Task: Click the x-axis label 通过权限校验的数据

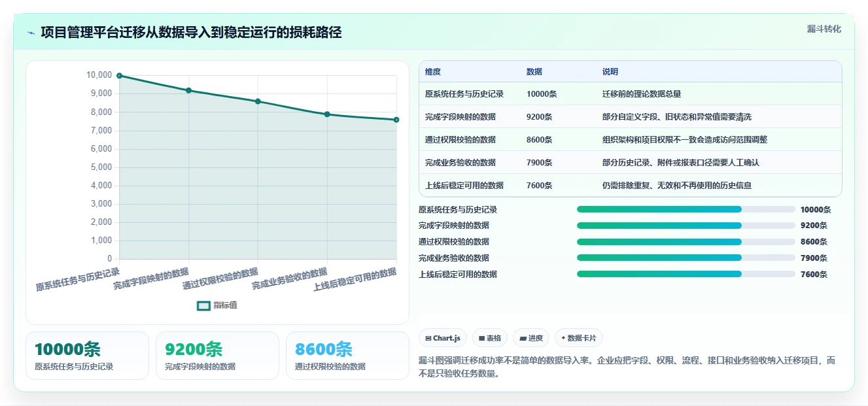Action: [x=220, y=279]
